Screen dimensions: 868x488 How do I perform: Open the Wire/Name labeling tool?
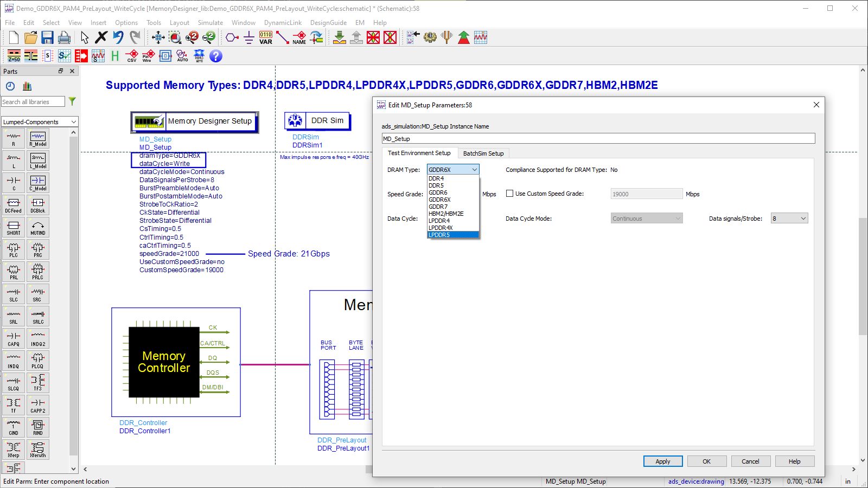click(299, 37)
